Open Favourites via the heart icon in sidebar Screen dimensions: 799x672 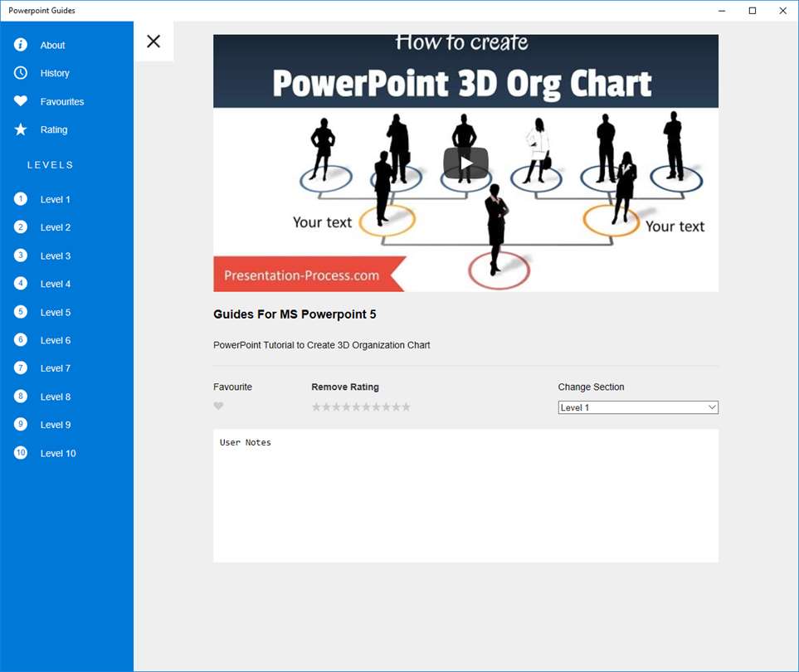[x=21, y=101]
